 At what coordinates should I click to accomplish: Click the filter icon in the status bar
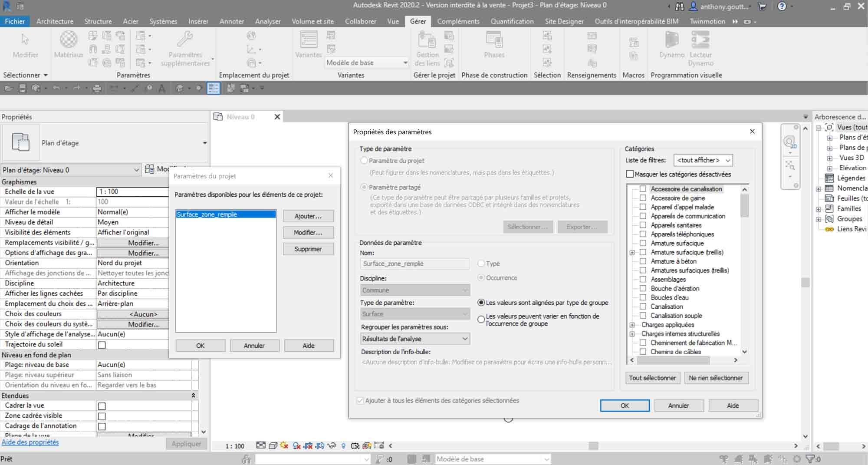[x=810, y=459]
